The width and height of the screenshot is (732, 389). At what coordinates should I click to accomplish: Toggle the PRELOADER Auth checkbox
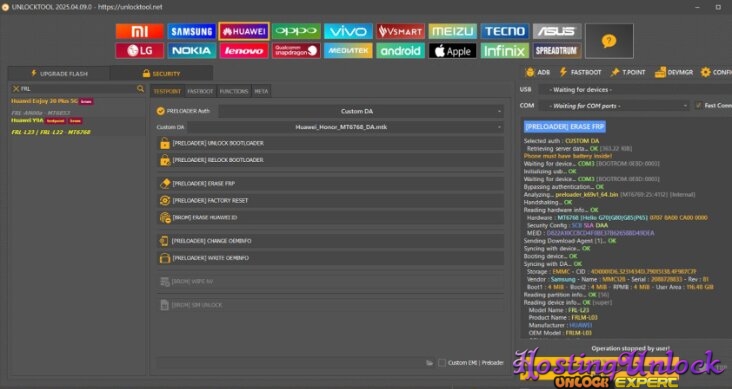[161, 111]
